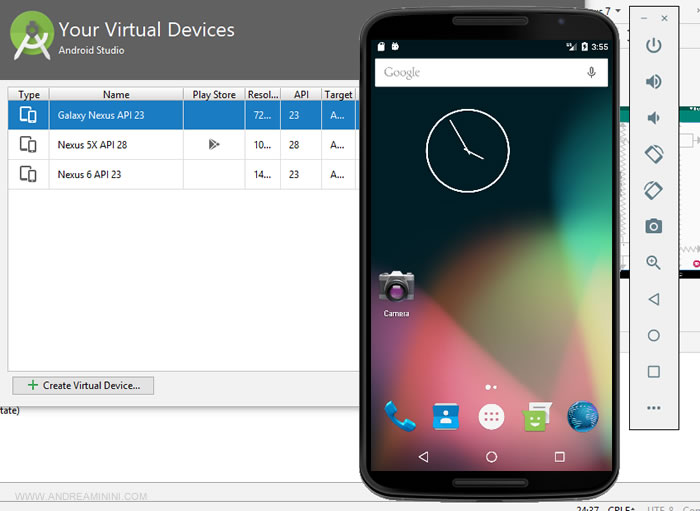Click the emulator zoom magnifier icon
This screenshot has height=511, width=700.
[654, 262]
